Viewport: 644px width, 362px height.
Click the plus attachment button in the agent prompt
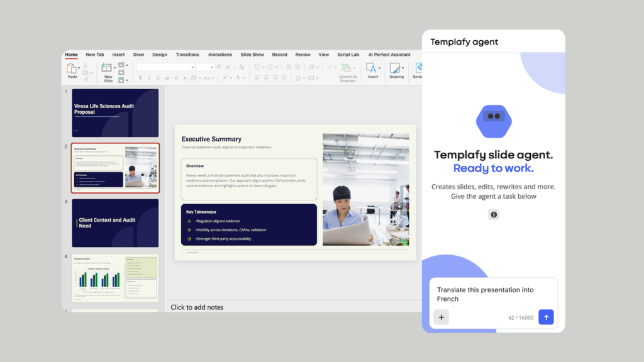coord(441,317)
